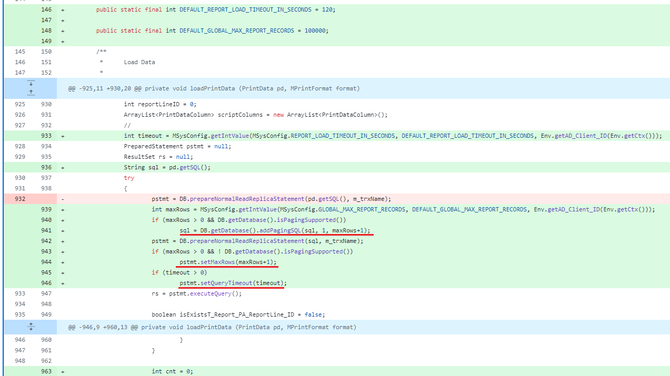Click new line number 930
Image resolution: width=670 pixels, height=376 pixels.
click(x=46, y=104)
